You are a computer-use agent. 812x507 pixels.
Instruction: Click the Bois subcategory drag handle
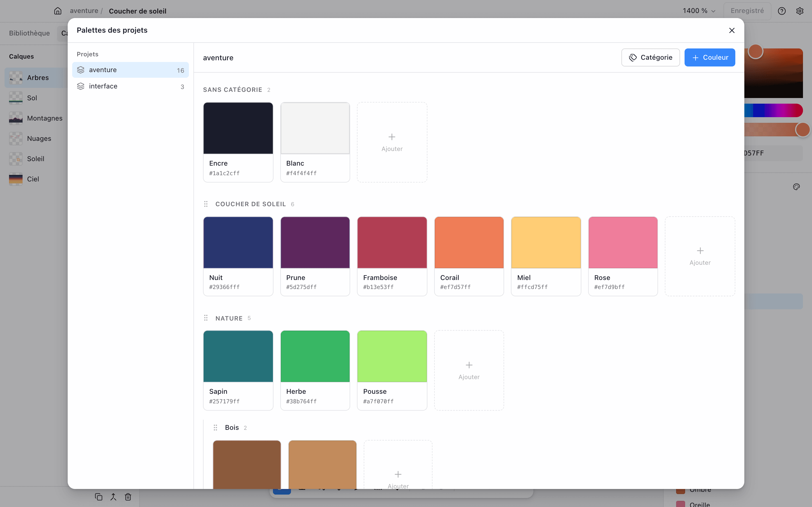215,428
